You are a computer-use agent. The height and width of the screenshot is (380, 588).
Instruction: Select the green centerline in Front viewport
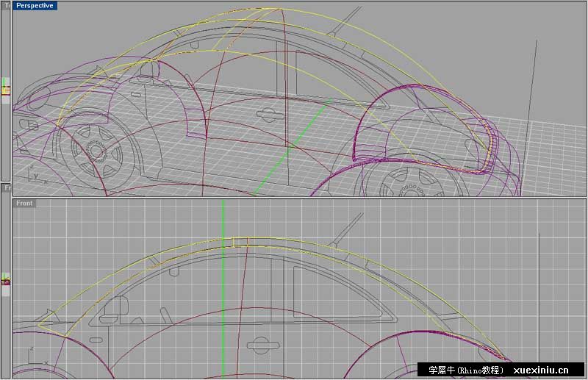coord(223,288)
